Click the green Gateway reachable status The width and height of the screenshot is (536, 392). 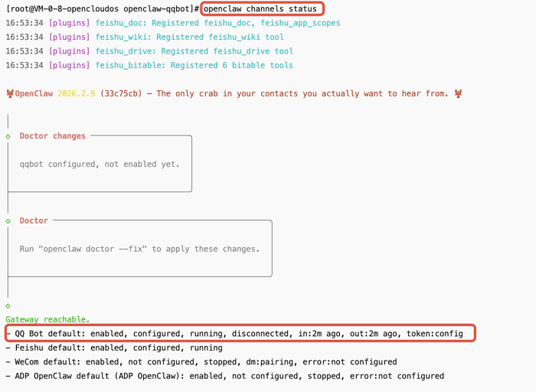point(47,319)
